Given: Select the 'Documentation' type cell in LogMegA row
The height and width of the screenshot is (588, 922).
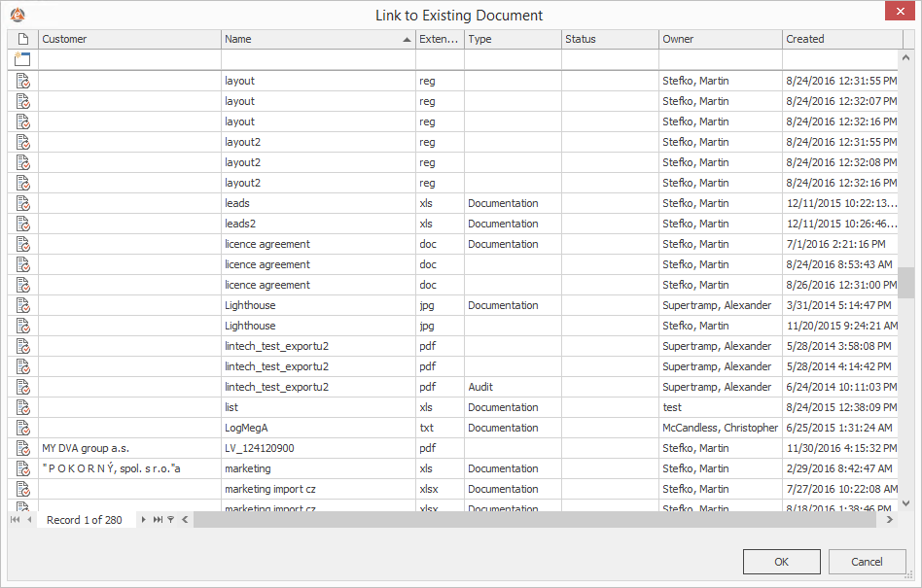Looking at the screenshot, I should pyautogui.click(x=513, y=428).
